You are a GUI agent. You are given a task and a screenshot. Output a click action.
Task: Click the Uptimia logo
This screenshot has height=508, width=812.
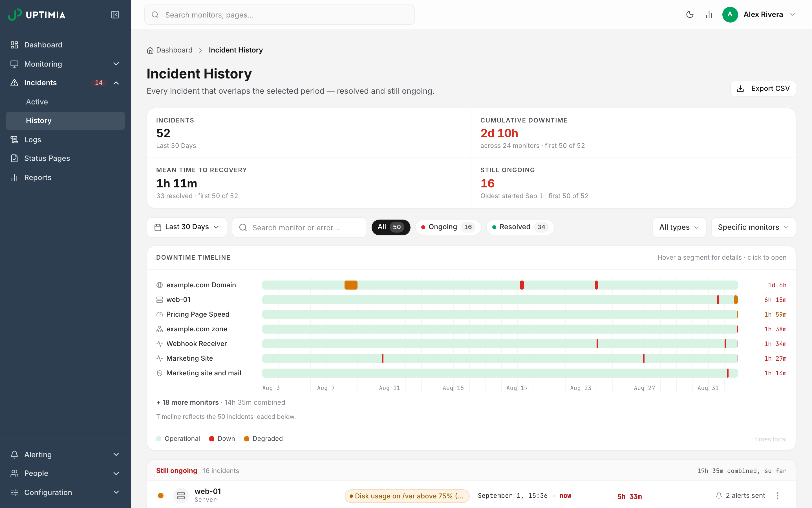(37, 15)
